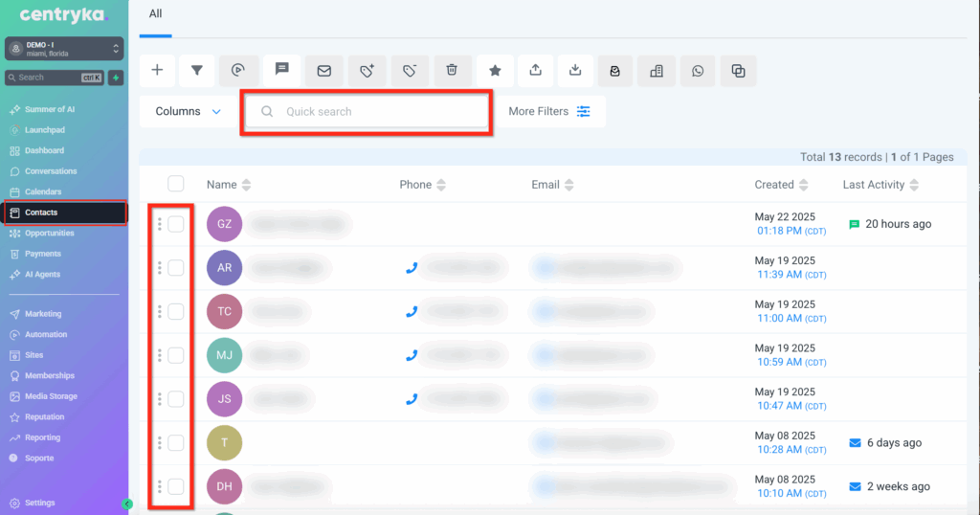Click the star icon in toolbar

click(495, 70)
